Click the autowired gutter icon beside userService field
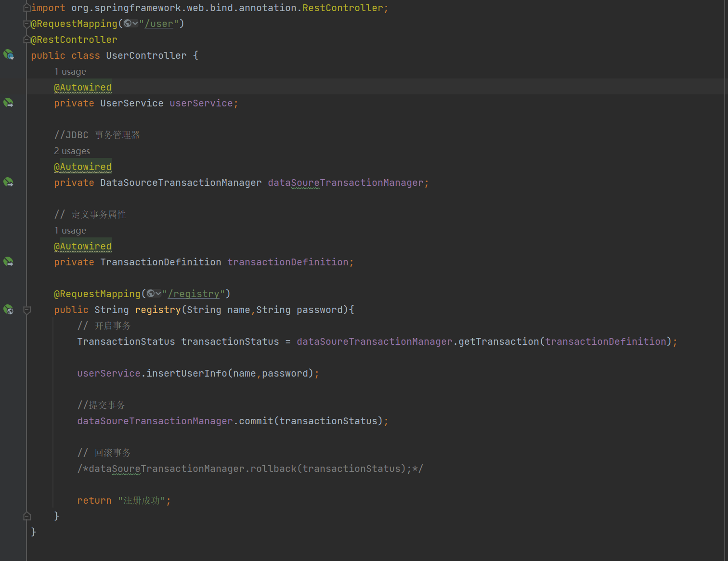 point(9,103)
